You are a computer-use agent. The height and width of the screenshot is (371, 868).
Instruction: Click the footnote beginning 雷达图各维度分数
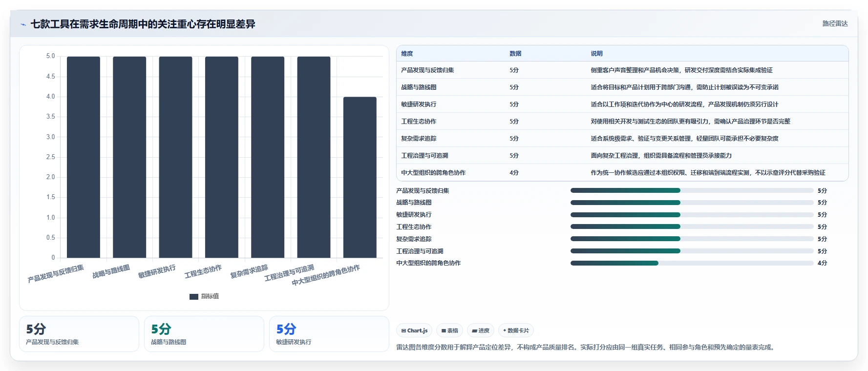click(x=586, y=348)
